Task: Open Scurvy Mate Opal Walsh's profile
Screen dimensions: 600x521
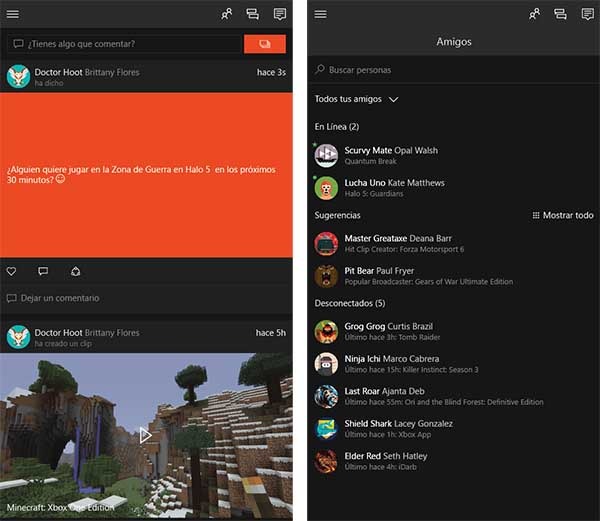Action: [390, 155]
